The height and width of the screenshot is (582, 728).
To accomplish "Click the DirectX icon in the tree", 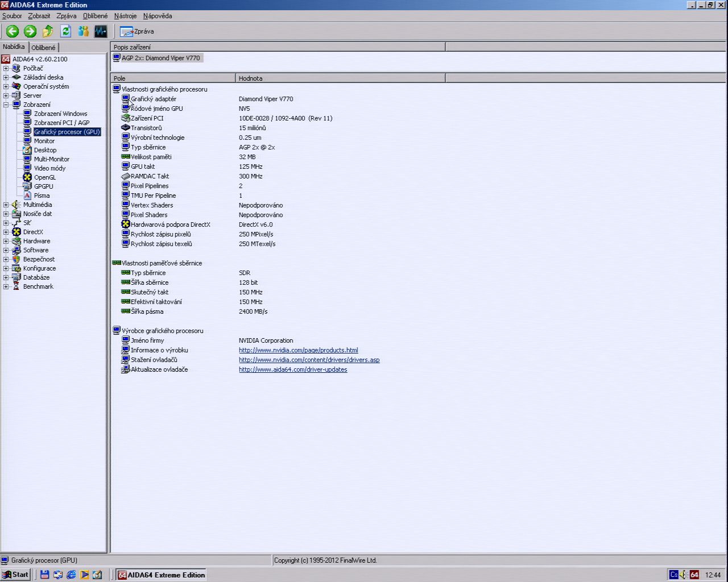I will coord(16,232).
